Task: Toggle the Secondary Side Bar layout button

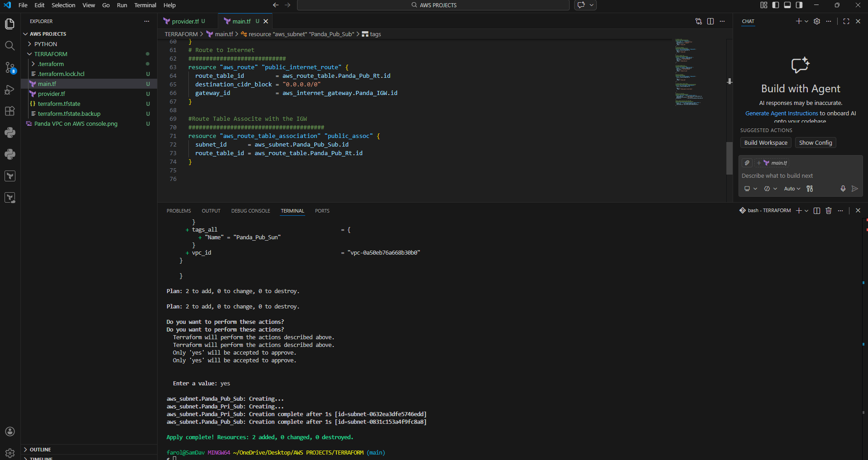Action: (x=799, y=5)
